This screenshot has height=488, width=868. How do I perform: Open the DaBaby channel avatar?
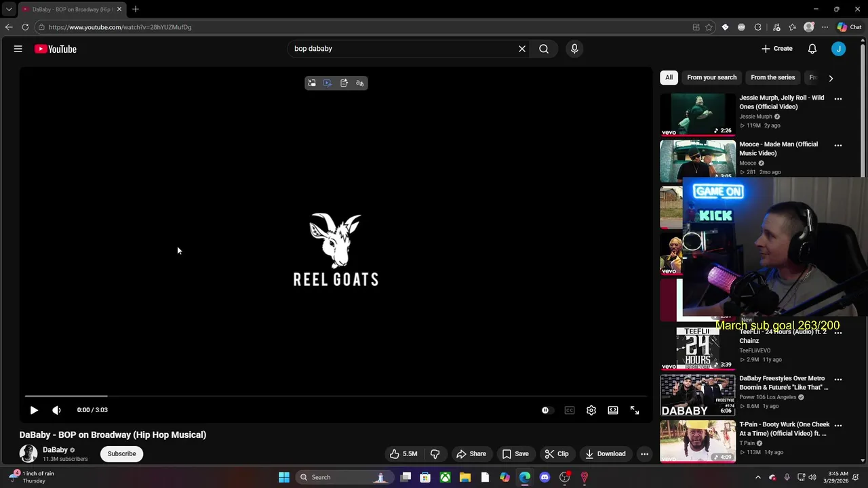click(x=28, y=453)
